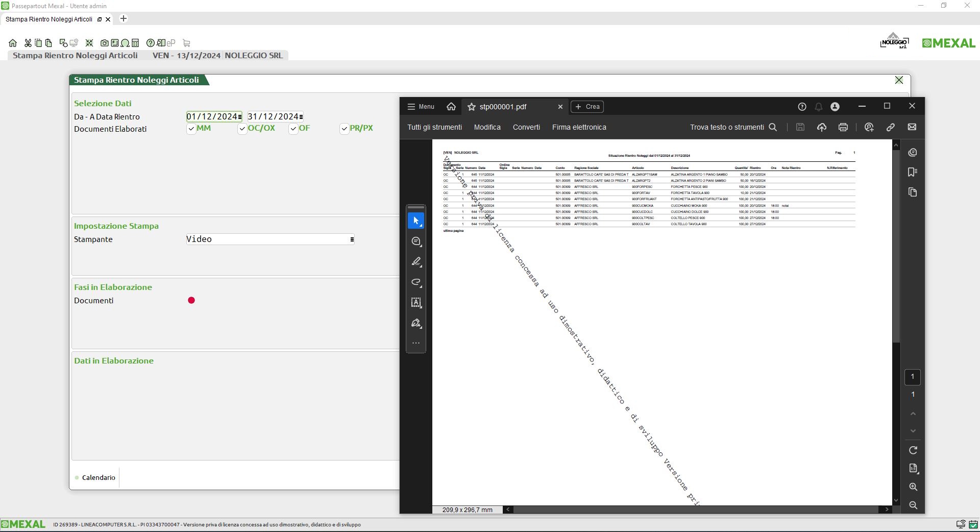This screenshot has height=532, width=980.
Task: Click the home icon in Mexal toolbar
Action: (x=13, y=43)
